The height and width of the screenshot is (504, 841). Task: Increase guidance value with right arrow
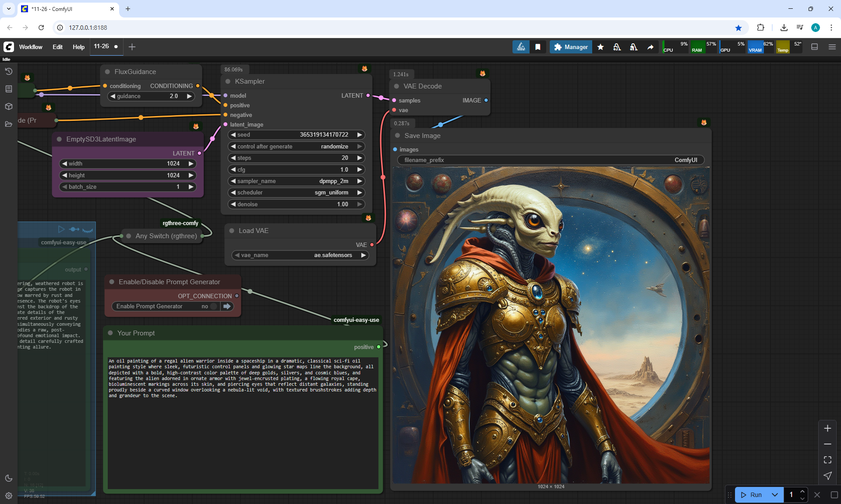tap(189, 96)
